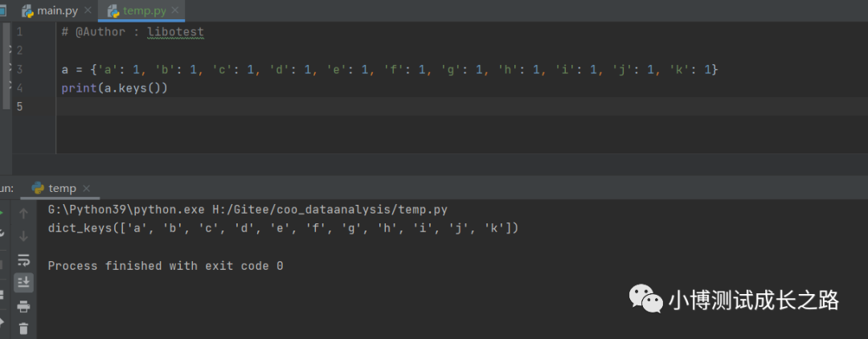Place cursor on print(a.keys()) line
The image size is (868, 339).
pyautogui.click(x=114, y=88)
